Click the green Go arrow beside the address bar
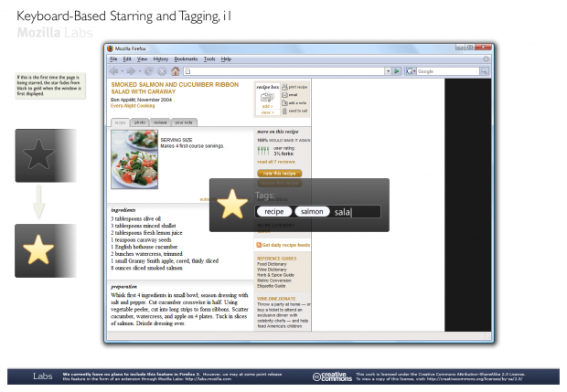 click(397, 70)
